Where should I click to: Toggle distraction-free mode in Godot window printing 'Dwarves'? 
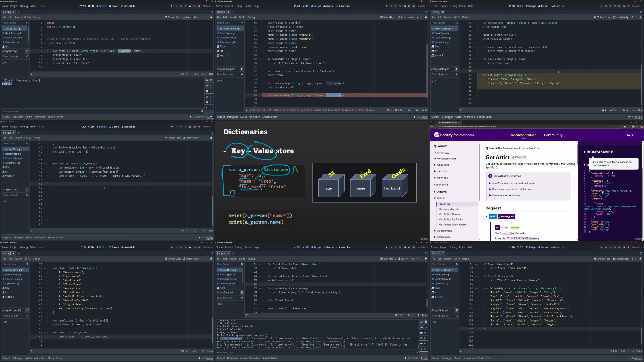click(x=211, y=12)
